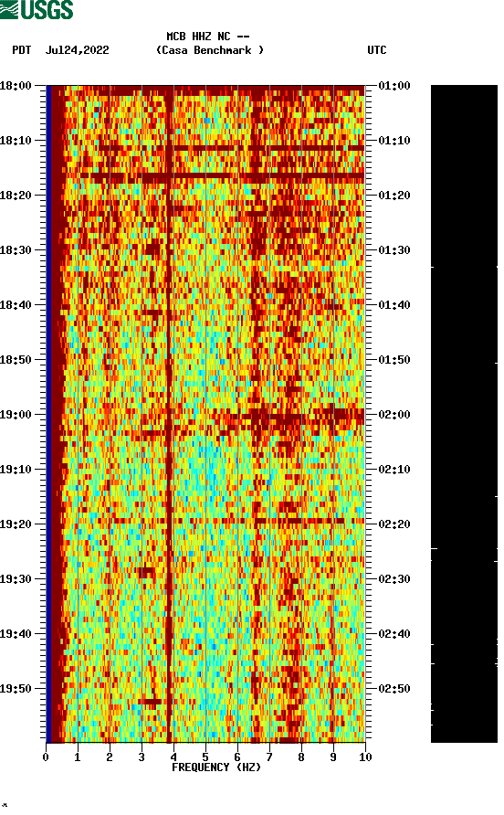Click the 6 Hz frequency tick label
Viewport: 504px width, 815px height.
[x=237, y=757]
